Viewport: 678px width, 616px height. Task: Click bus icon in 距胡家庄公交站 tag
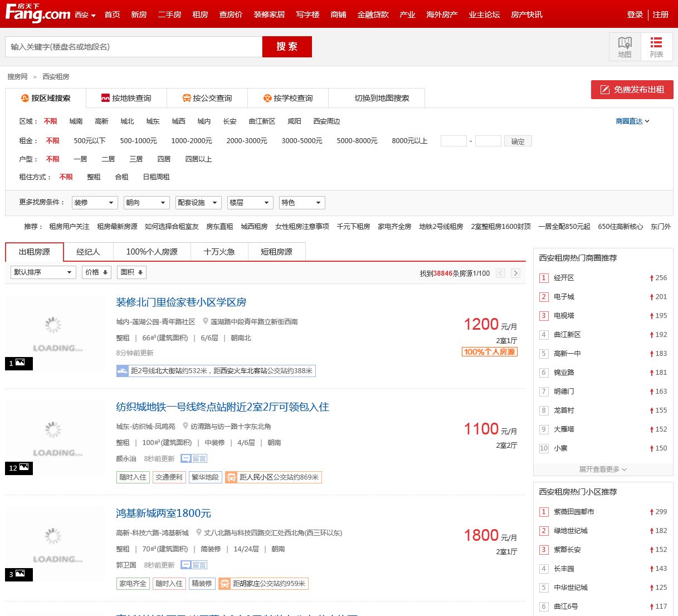[225, 584]
